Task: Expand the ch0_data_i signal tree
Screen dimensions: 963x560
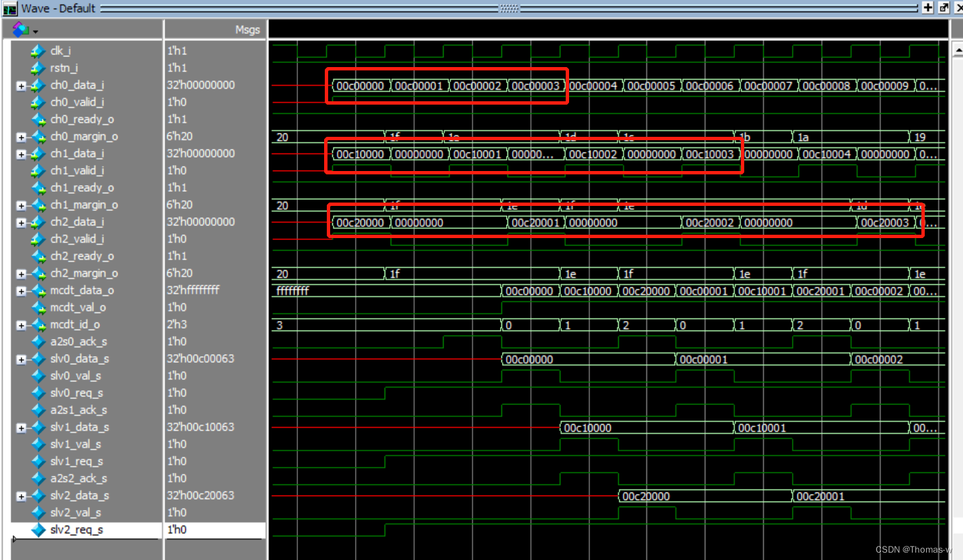Action: pyautogui.click(x=21, y=85)
